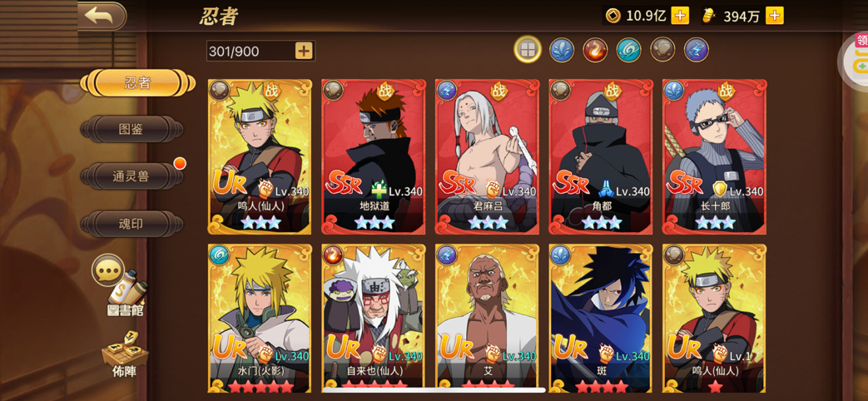Open the 佈陣 formation icon
The height and width of the screenshot is (401, 868).
tap(124, 355)
